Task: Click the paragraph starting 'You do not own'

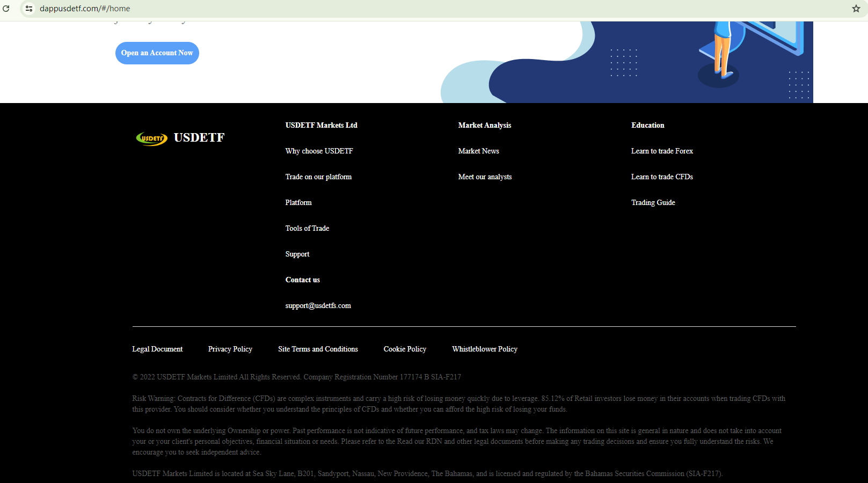Action: point(457,442)
